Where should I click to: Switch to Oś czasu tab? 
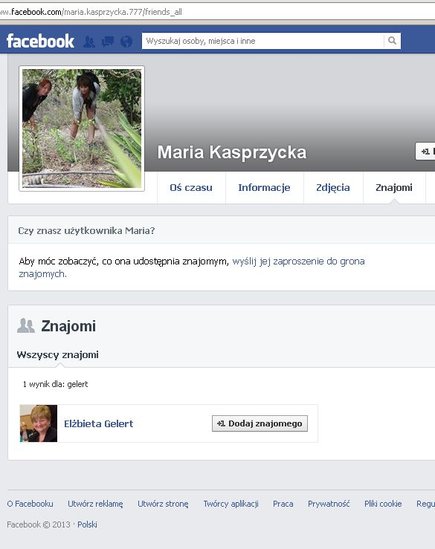(191, 188)
